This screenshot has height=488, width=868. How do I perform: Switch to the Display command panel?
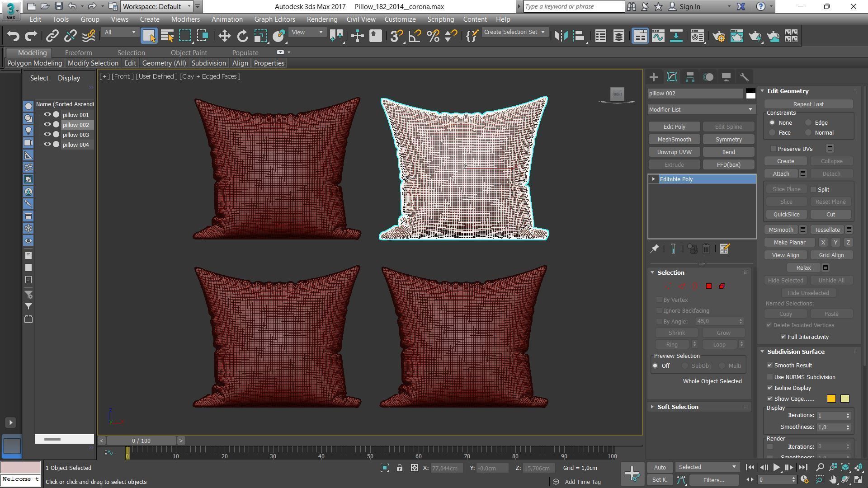click(x=726, y=77)
